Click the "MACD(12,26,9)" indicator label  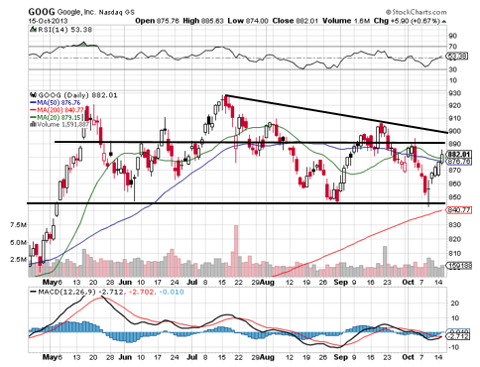pyautogui.click(x=67, y=292)
